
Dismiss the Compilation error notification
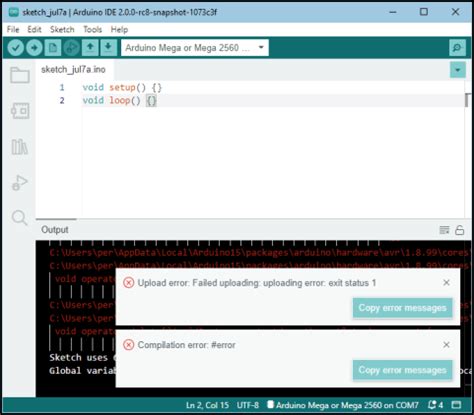[446, 345]
